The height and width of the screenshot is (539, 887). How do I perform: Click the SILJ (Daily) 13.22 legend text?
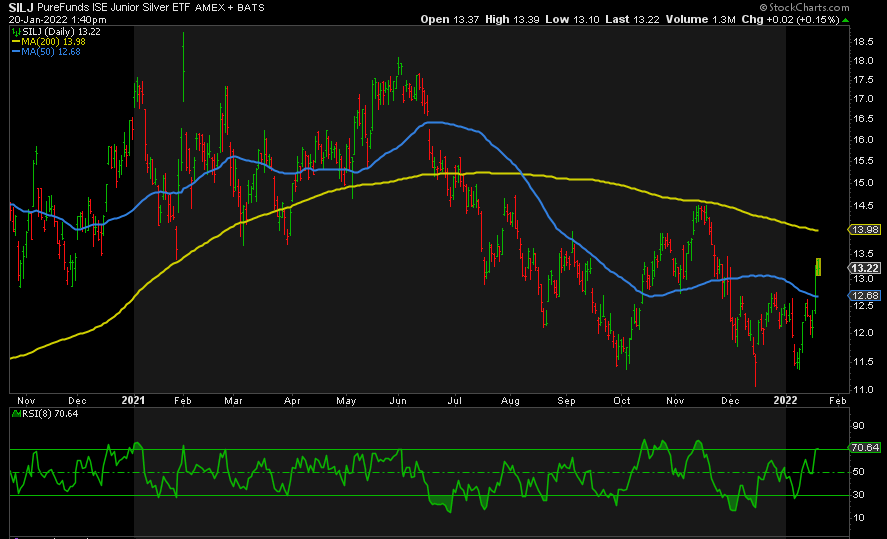pyautogui.click(x=61, y=32)
